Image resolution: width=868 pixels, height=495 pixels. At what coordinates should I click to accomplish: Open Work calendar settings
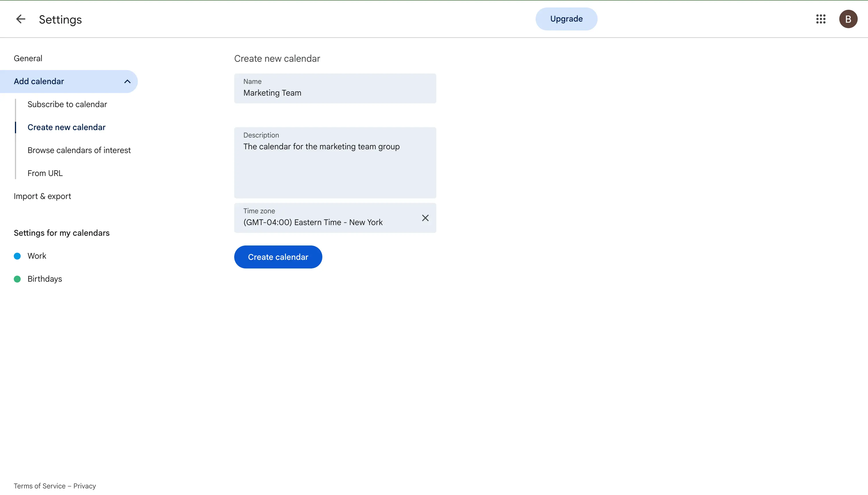click(37, 256)
